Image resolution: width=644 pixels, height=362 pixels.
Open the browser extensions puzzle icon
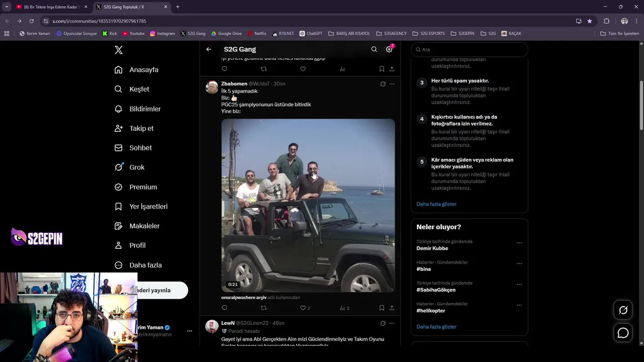(606, 21)
